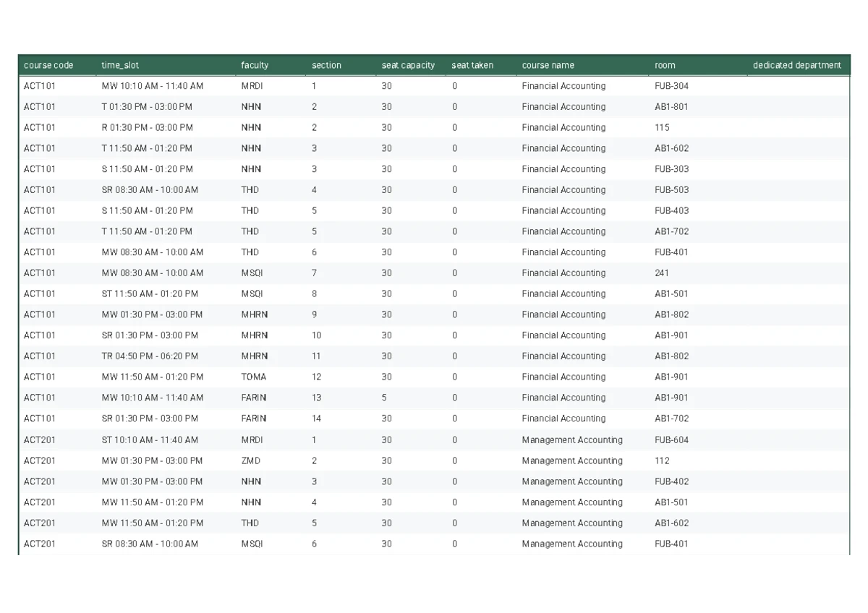Viewport: 868px width, 613px height.
Task: Select room AB1-501 in ACT201 section 4 row
Action: 672,503
